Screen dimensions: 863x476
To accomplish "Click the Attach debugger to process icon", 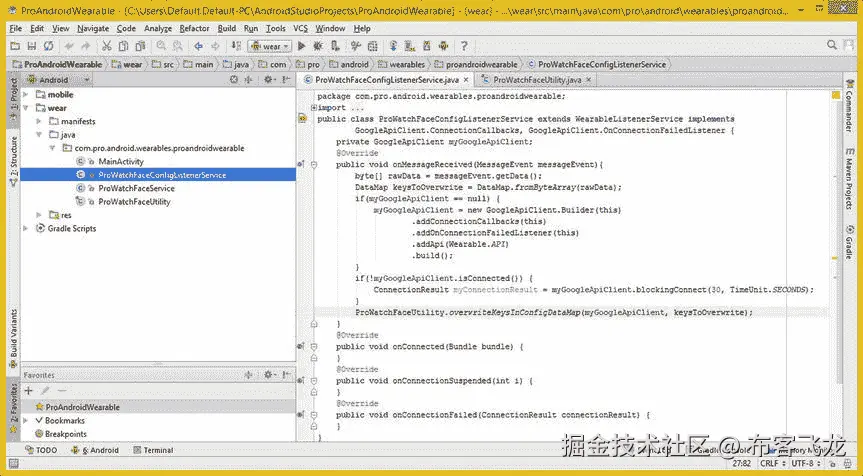I will click(335, 46).
